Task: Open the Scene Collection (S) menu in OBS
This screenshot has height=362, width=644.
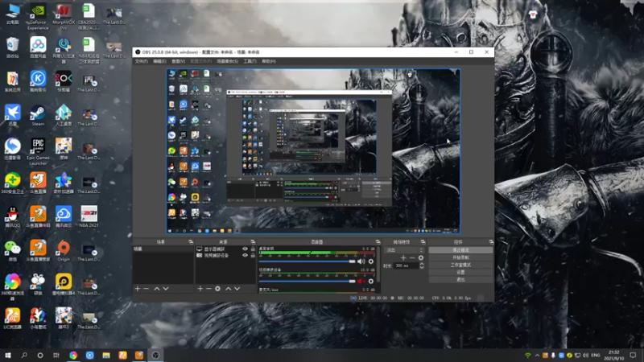Action: (228, 61)
